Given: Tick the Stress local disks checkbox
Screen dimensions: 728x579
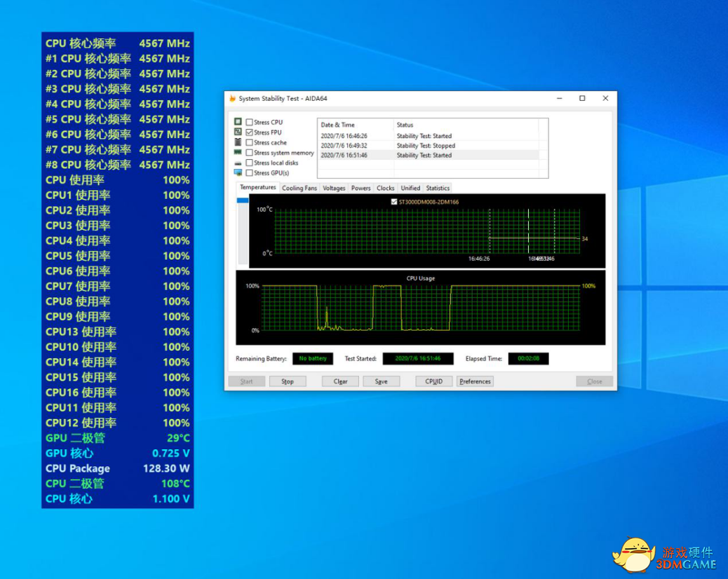Looking at the screenshot, I should (250, 163).
